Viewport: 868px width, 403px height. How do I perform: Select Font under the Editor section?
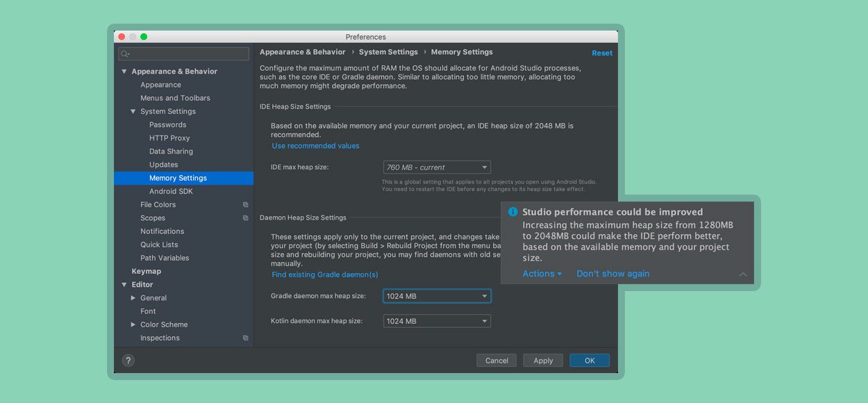(x=148, y=311)
